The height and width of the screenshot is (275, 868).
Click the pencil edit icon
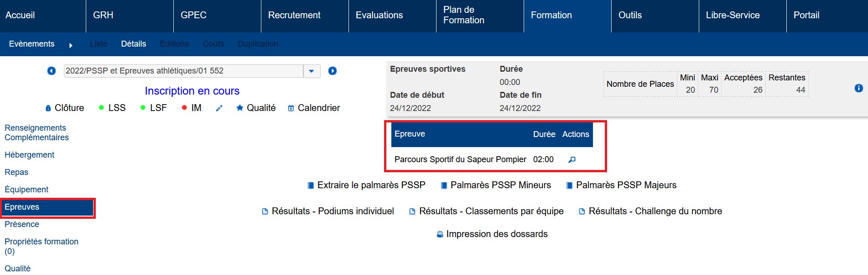pyautogui.click(x=219, y=108)
